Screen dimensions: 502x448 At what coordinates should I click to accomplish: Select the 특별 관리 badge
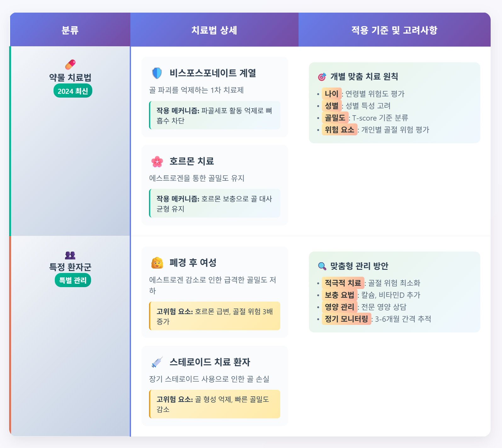click(73, 280)
